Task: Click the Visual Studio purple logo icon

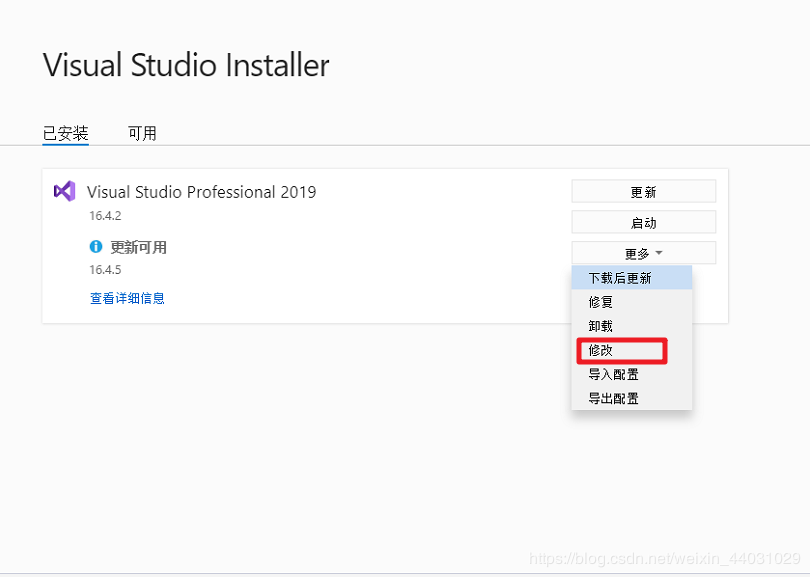Action: pyautogui.click(x=64, y=191)
